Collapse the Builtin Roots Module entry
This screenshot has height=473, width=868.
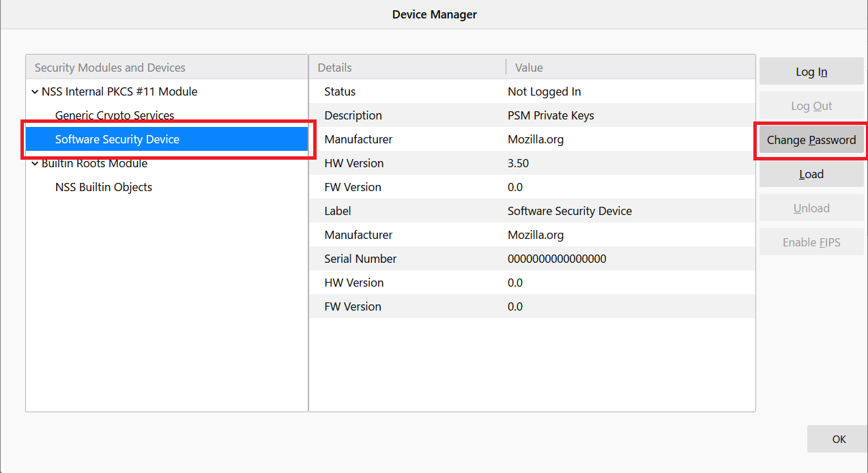[35, 163]
